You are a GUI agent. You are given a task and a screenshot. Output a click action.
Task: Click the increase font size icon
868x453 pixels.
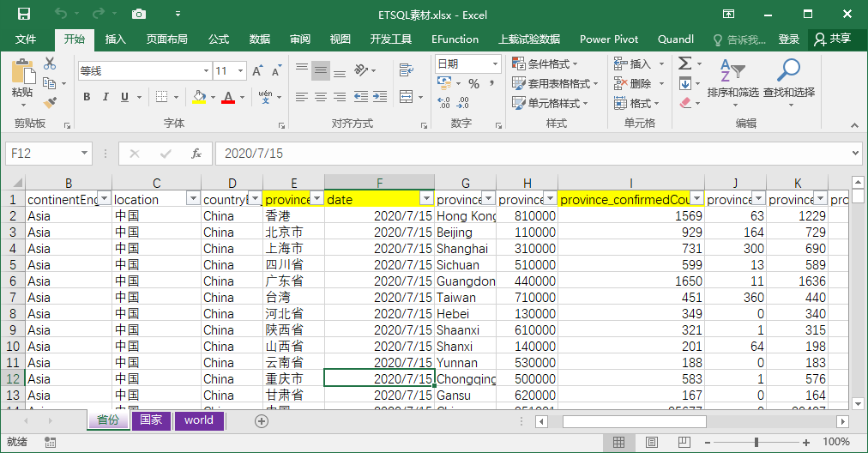click(x=248, y=71)
